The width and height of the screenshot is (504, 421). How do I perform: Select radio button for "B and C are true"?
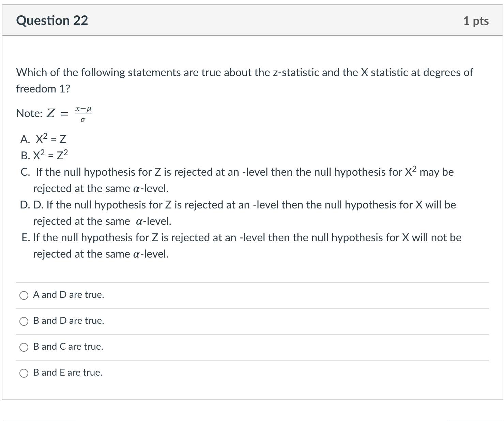click(24, 347)
